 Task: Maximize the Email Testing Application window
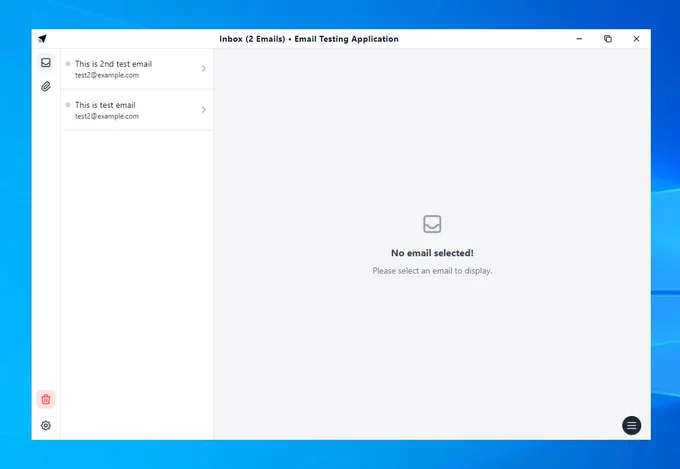coord(608,39)
